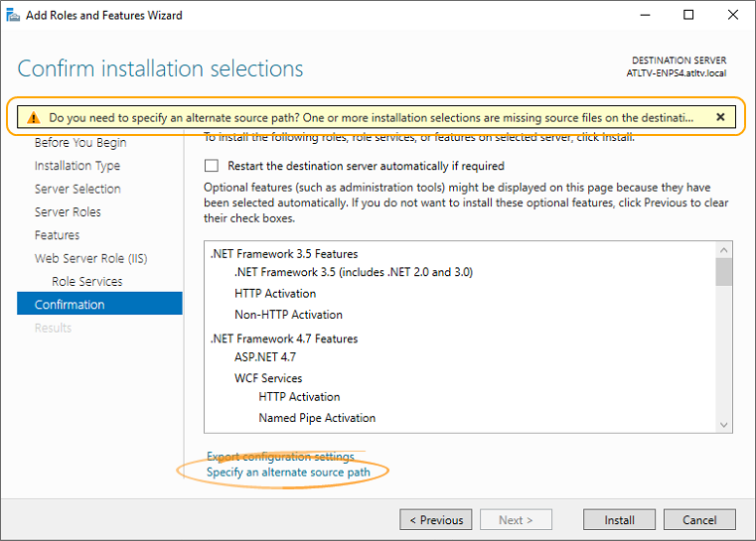Open Export configuration settings link

[x=280, y=457]
